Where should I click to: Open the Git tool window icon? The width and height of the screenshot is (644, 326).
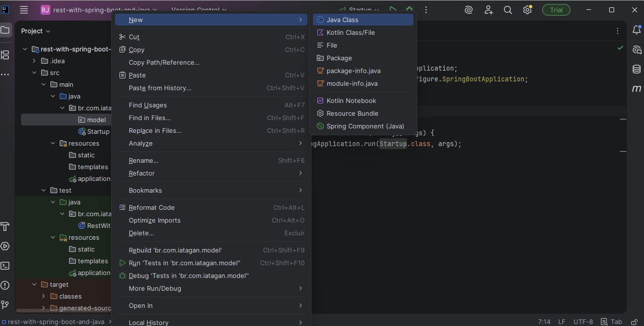pos(5,305)
